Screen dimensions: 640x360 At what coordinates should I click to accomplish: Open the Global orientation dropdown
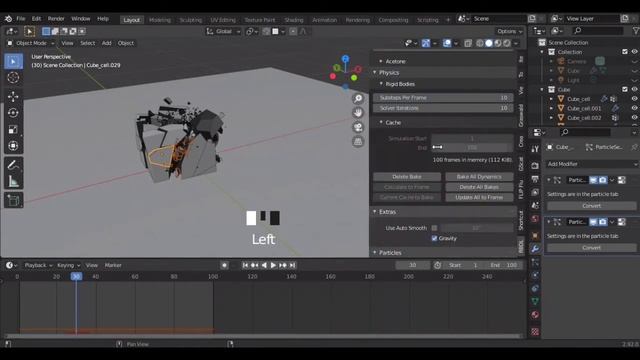click(x=223, y=31)
